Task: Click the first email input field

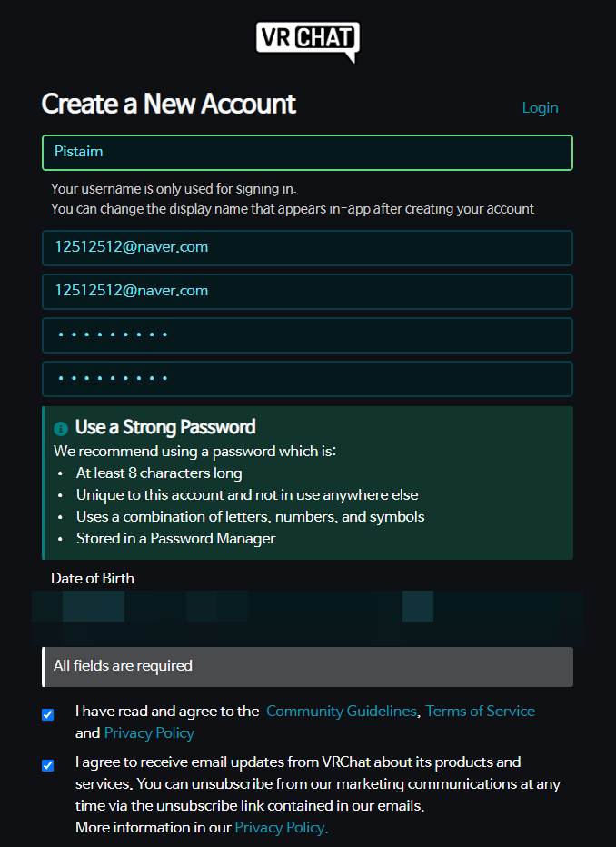Action: (307, 248)
